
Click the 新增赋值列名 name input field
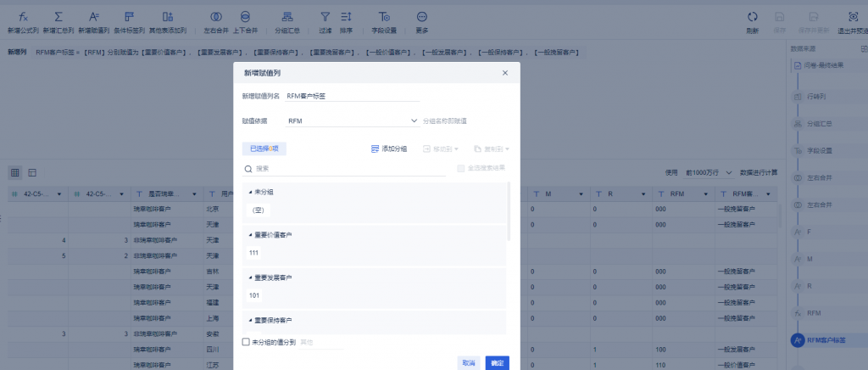[352, 96]
